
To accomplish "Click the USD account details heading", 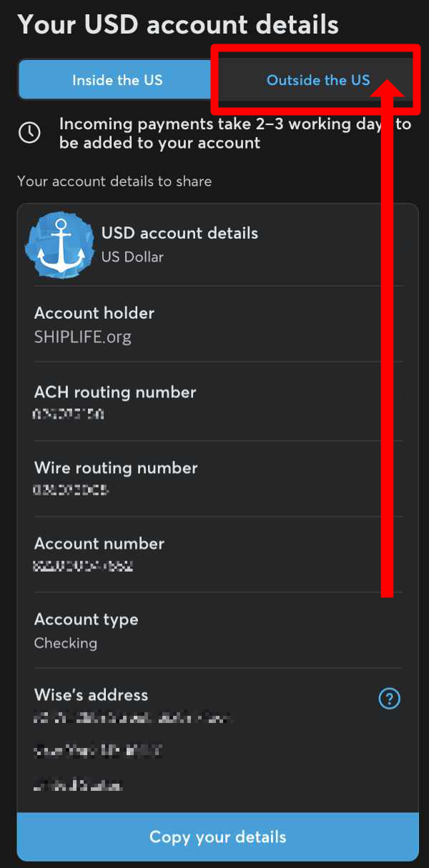I will tap(179, 233).
